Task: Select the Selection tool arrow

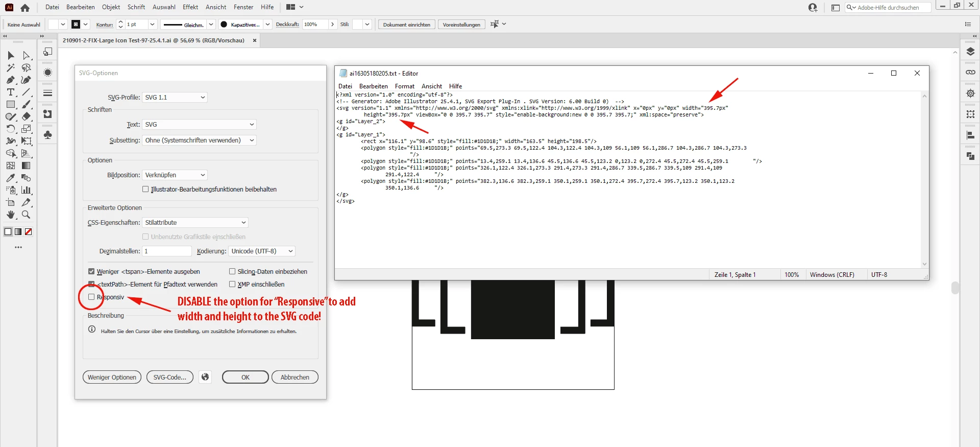Action: pyautogui.click(x=11, y=55)
